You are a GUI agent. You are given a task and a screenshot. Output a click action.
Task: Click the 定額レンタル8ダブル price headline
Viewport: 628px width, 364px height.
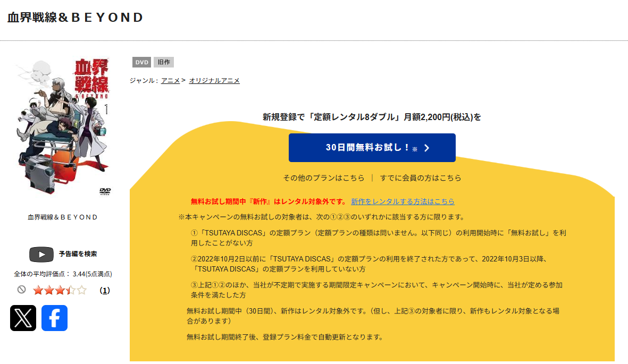[372, 117]
